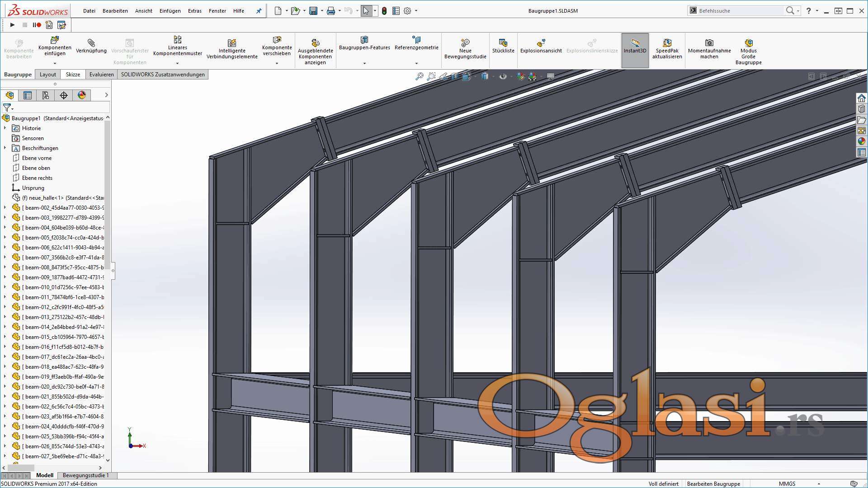Click SpeedPak aktualisieren icon
Screen dimensions: 868x488
667,43
